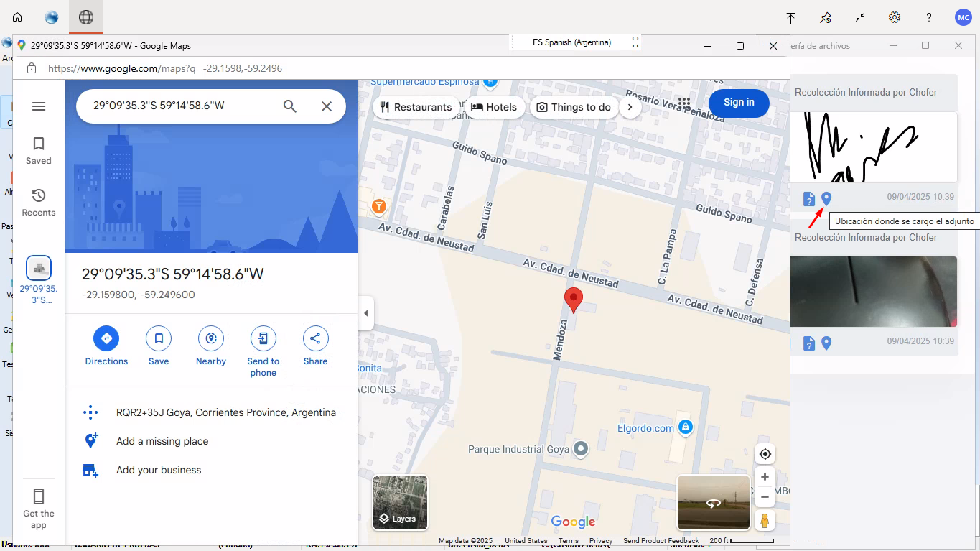Click the Parque Industrial Goya marker
This screenshot has width=980, height=551.
(x=582, y=449)
